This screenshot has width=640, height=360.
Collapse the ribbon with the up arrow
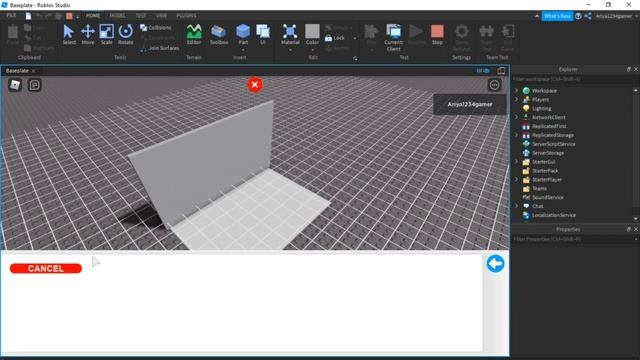tap(536, 16)
